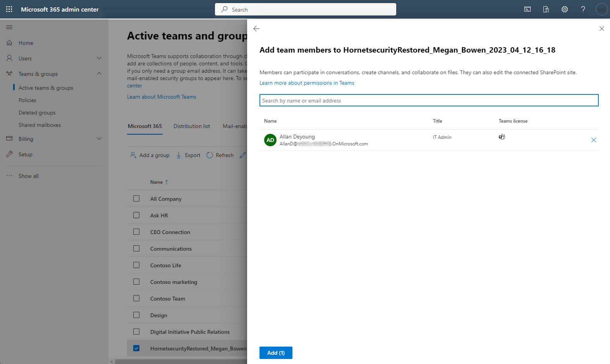
Task: Open Shared mailboxes menu item
Action: click(40, 125)
